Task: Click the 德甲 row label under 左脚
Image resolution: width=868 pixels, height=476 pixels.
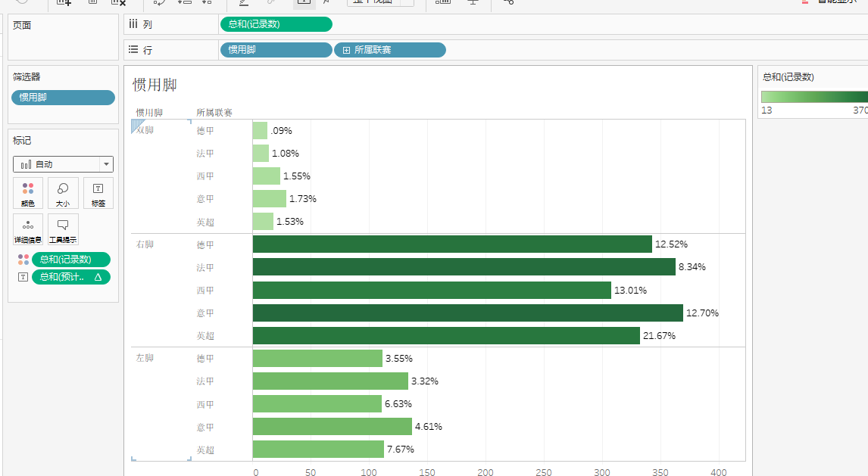Action: point(205,359)
